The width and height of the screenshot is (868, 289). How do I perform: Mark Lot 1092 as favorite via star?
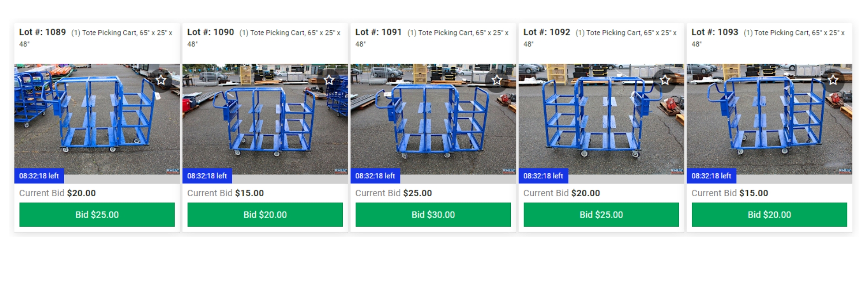pyautogui.click(x=665, y=80)
